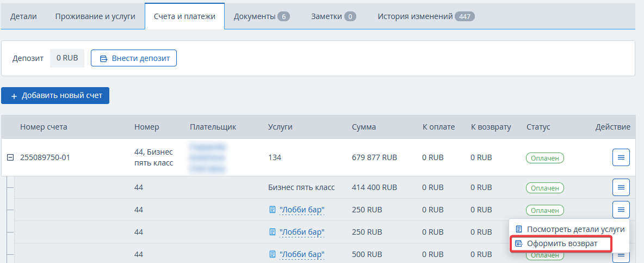Click the К оплате column header
This screenshot has width=644, height=263.
[x=438, y=127]
